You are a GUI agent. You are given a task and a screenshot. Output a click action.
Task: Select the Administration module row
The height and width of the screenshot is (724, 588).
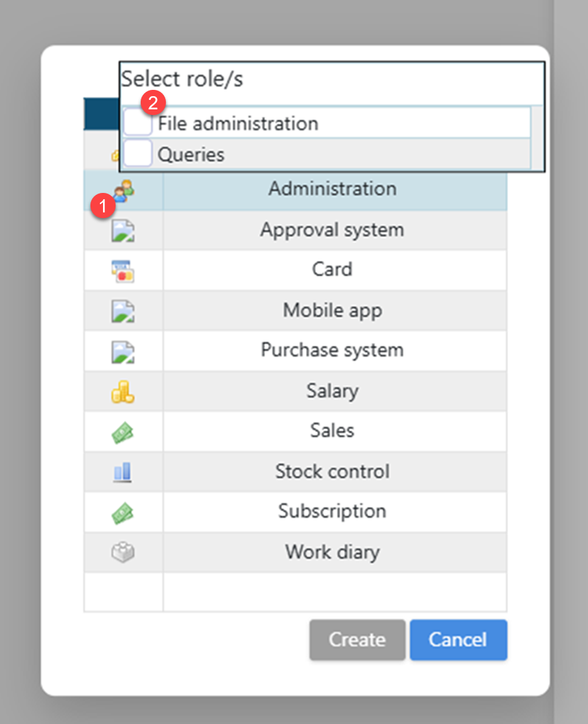pyautogui.click(x=332, y=189)
